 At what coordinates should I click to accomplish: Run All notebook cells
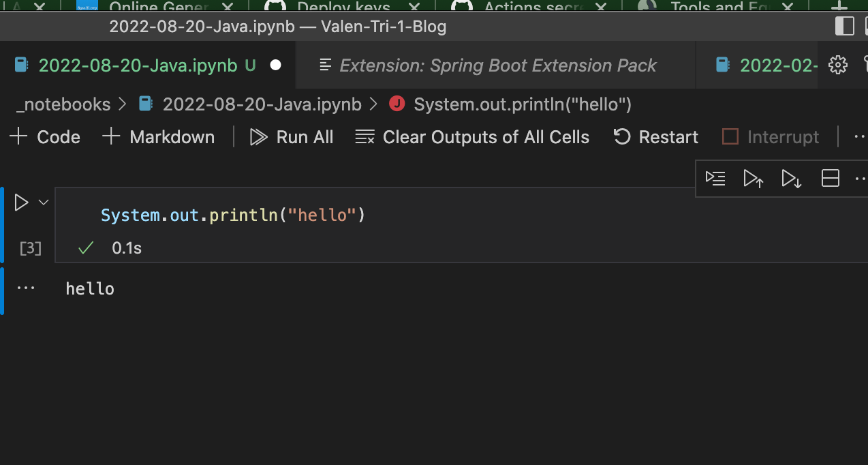tap(292, 137)
